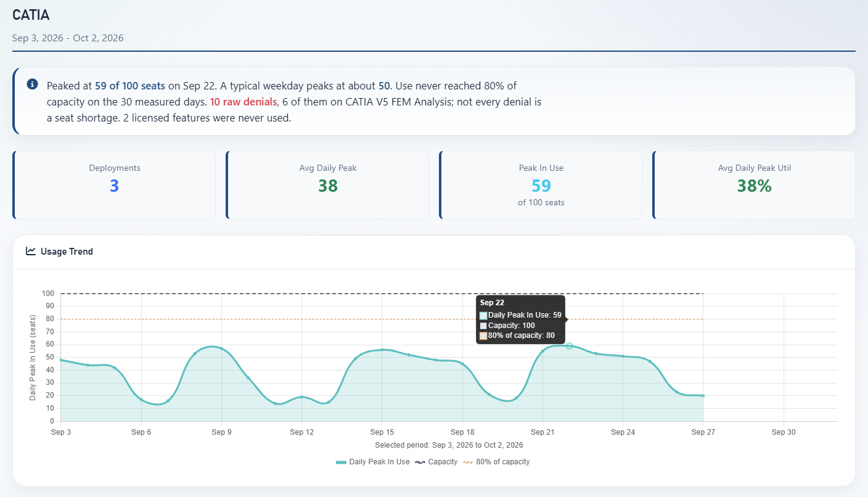868x497 pixels.
Task: Toggle the Daily Peak In Use legend item
Action: [372, 461]
